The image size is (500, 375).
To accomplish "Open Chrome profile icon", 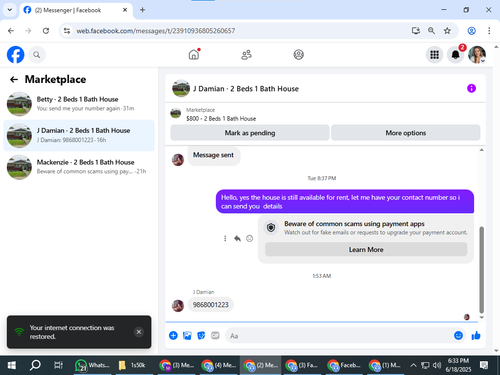I will click(x=471, y=31).
